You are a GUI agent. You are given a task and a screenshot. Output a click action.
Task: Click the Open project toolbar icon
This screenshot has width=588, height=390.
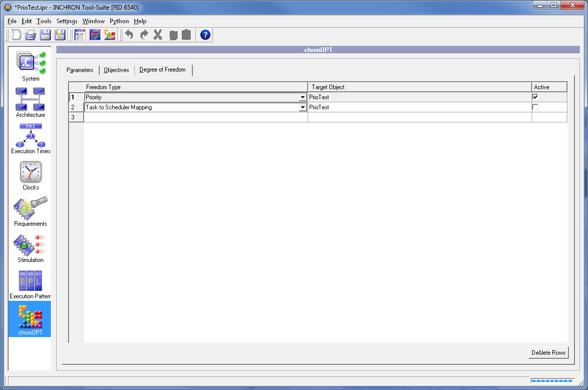(31, 35)
